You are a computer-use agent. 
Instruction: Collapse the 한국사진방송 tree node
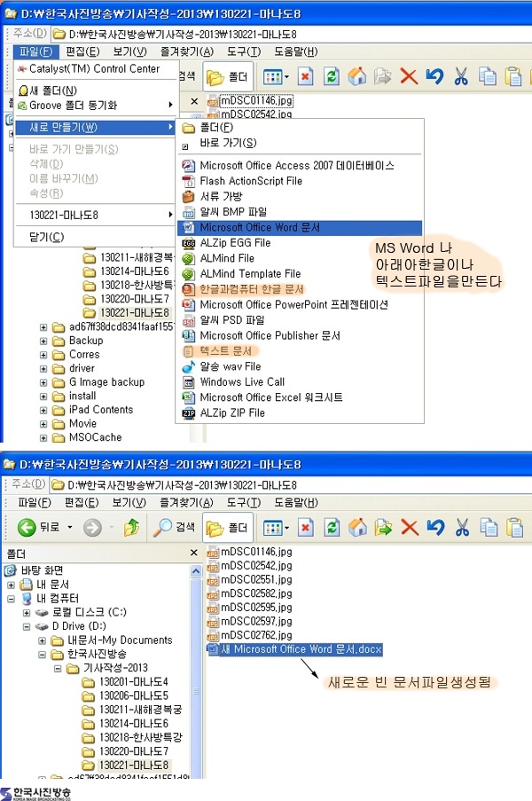(x=43, y=655)
